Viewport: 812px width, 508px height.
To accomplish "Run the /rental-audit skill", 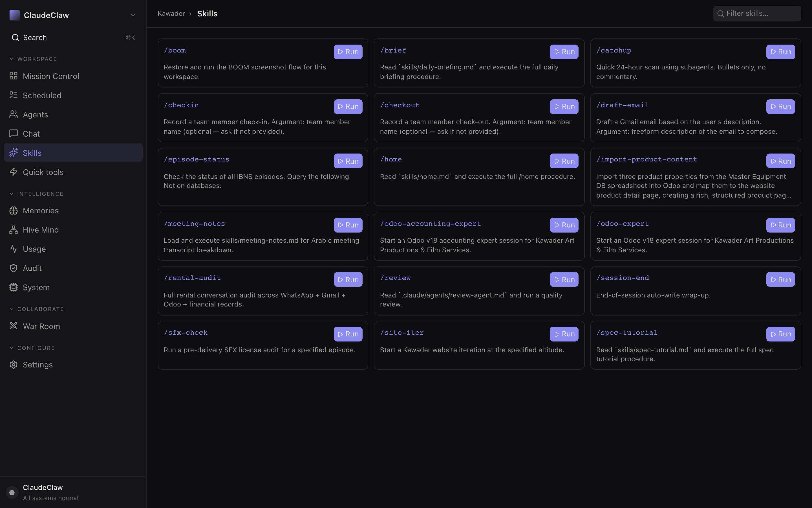I will tap(348, 279).
